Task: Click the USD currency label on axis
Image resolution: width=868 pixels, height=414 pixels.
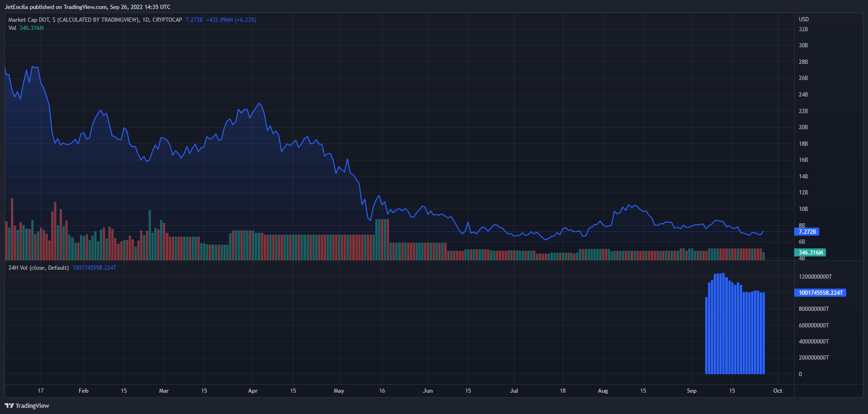Action: point(804,19)
